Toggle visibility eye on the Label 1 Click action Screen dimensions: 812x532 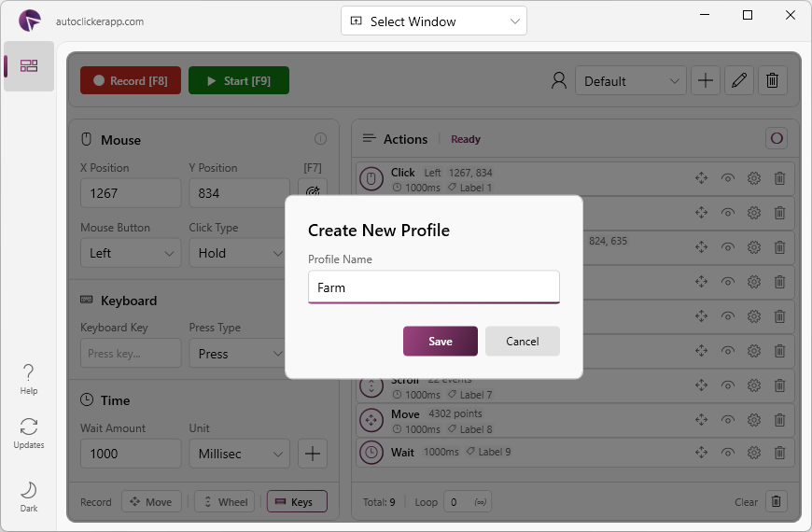(x=728, y=178)
